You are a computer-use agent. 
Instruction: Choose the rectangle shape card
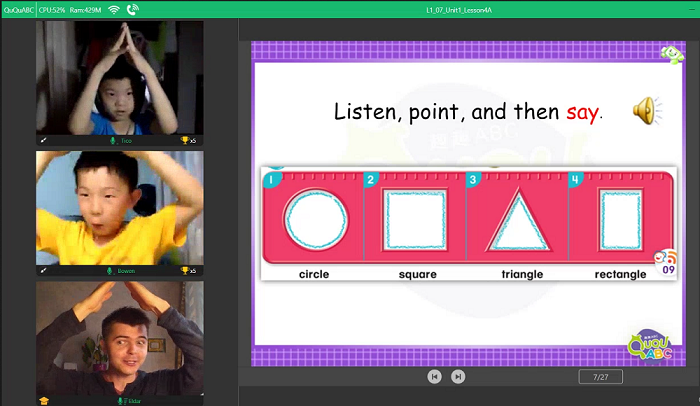click(620, 220)
